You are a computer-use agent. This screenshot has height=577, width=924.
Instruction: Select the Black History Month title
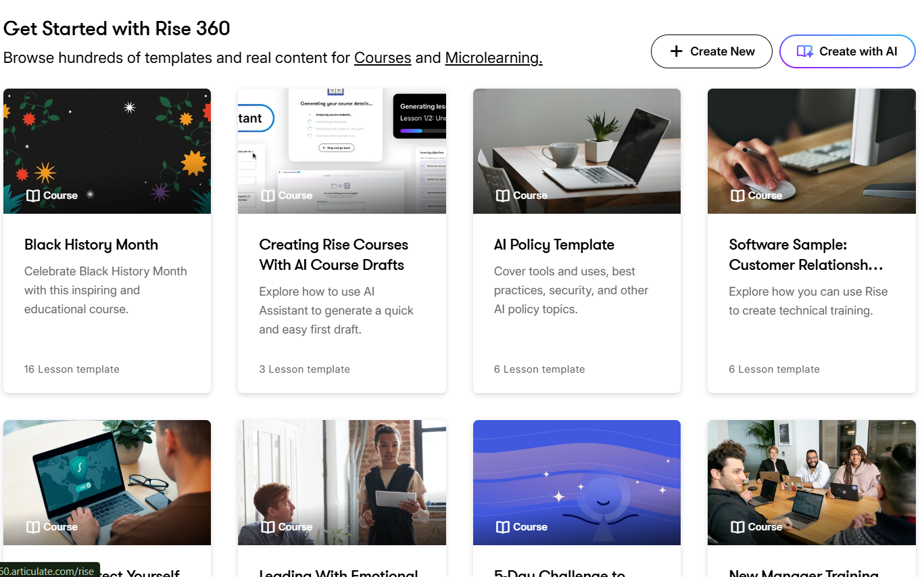(91, 245)
